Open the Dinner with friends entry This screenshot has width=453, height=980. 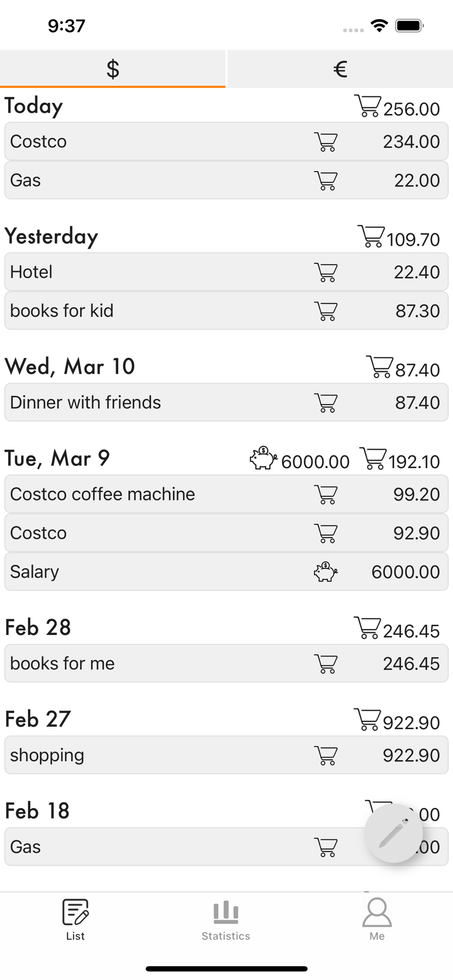click(226, 402)
